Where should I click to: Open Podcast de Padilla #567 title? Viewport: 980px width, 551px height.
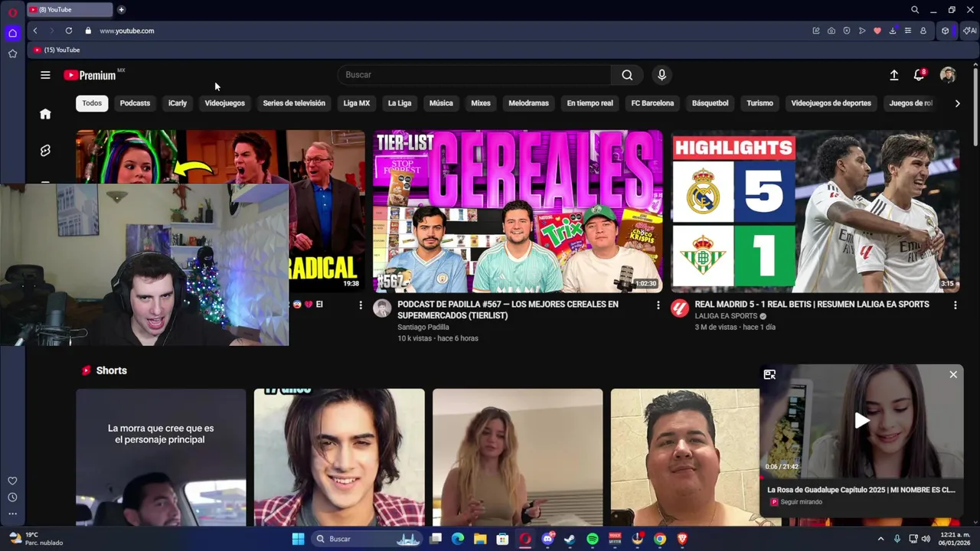pyautogui.click(x=508, y=310)
